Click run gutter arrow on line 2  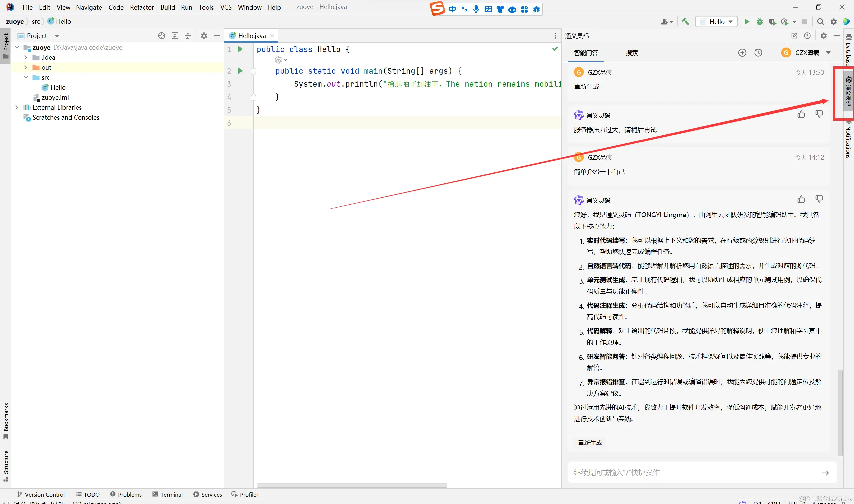click(x=240, y=71)
